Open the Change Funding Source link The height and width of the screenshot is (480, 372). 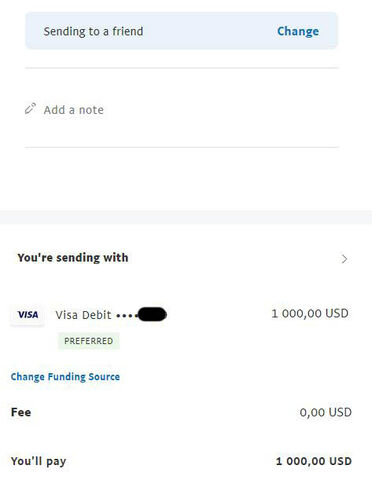point(65,377)
